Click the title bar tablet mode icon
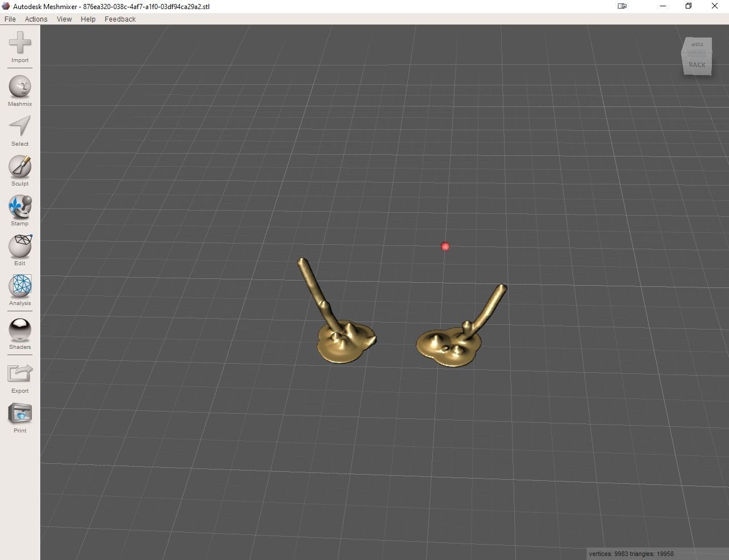The width and height of the screenshot is (729, 560). [x=622, y=6]
